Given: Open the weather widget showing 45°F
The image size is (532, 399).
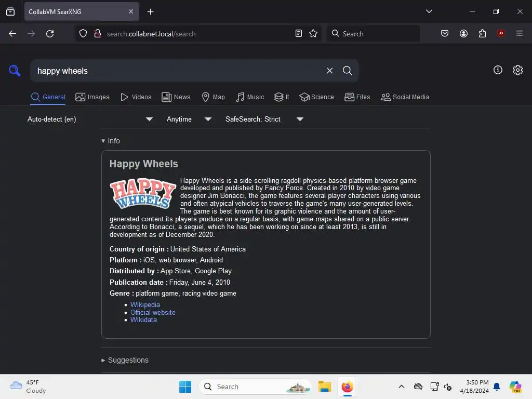Looking at the screenshot, I should pos(28,387).
